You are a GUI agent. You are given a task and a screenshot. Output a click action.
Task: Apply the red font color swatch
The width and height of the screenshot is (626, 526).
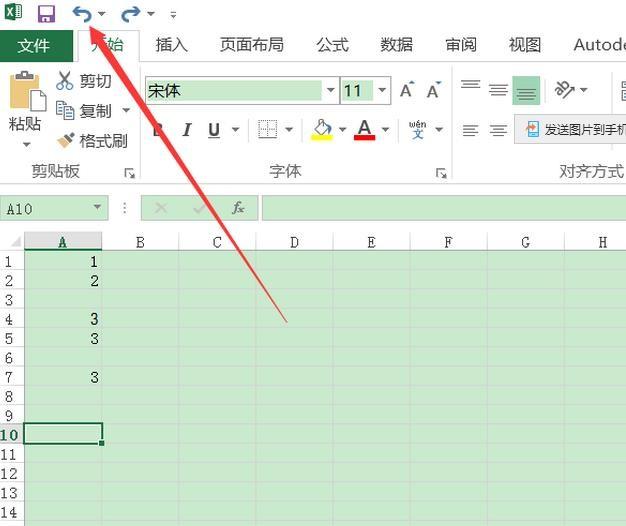(364, 130)
